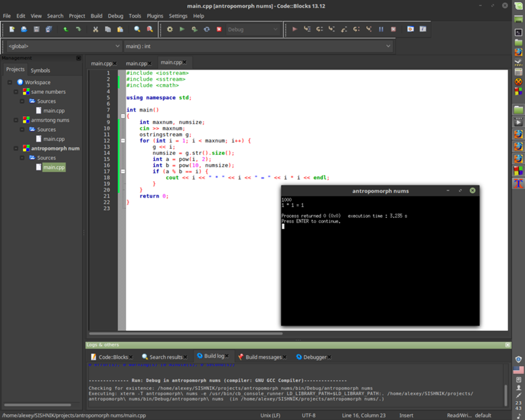Viewport: 525px width, 420px height.
Task: Fold the main function at line 8
Action: [x=123, y=116]
